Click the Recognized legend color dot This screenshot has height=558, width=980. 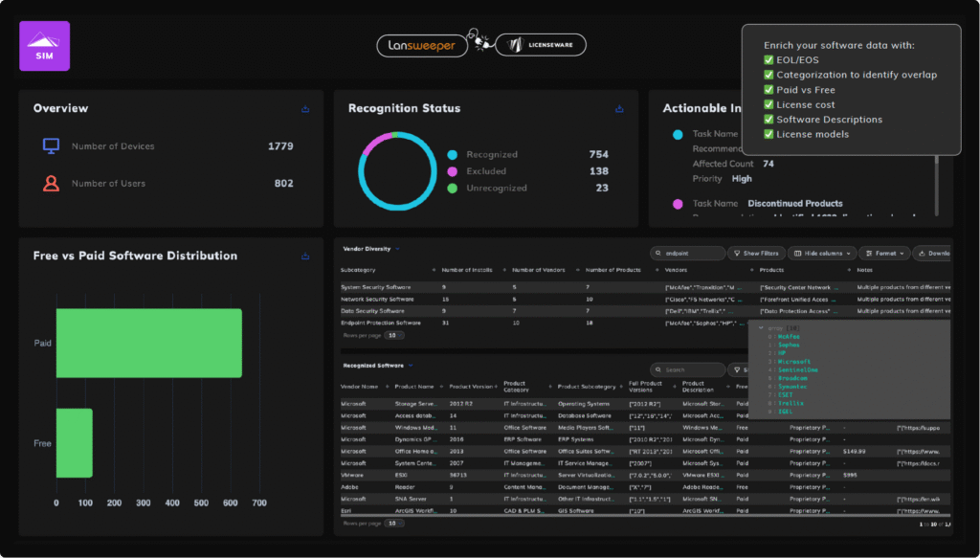(453, 155)
